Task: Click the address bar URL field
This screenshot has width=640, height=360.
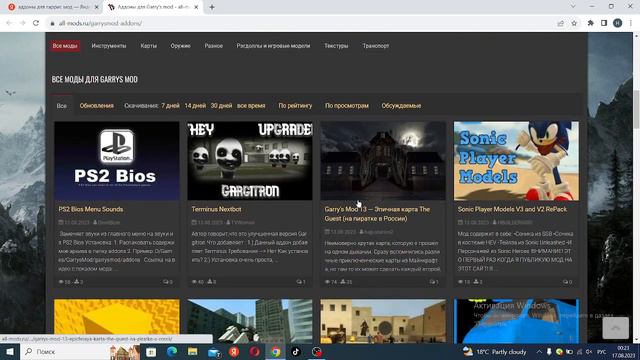Action: 302,23
